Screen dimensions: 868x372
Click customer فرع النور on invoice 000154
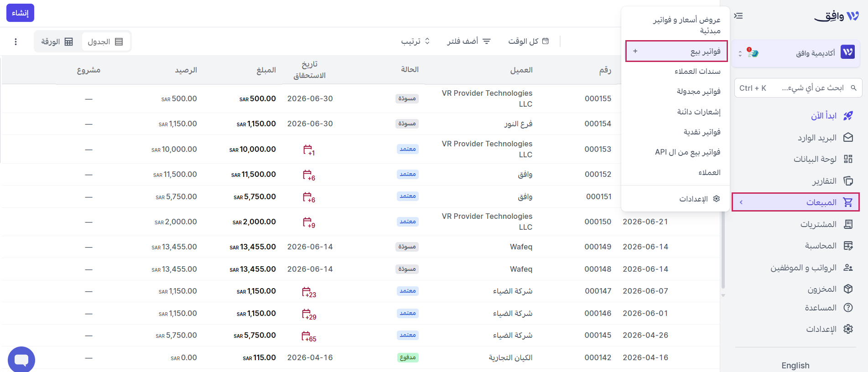point(518,124)
